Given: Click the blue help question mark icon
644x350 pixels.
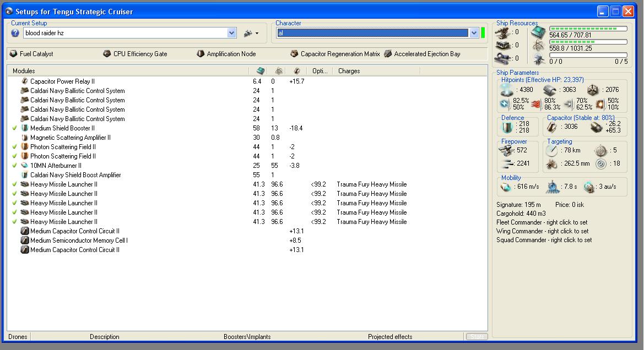Looking at the screenshot, I should point(15,33).
